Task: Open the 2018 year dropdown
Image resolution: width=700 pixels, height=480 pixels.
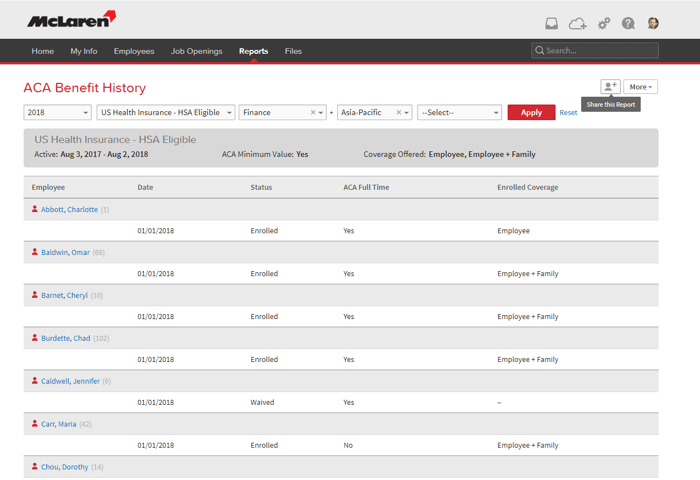Action: [x=57, y=113]
